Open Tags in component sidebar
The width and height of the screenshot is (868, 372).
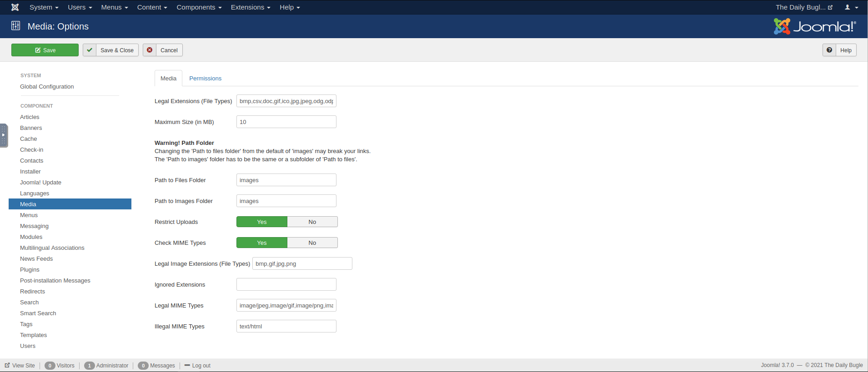coord(26,324)
